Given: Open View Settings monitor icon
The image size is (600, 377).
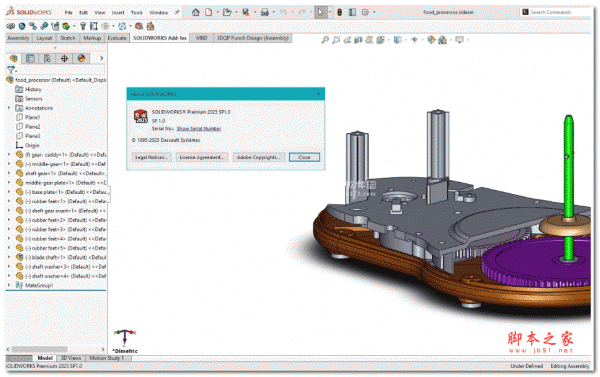Looking at the screenshot, I should (x=459, y=39).
